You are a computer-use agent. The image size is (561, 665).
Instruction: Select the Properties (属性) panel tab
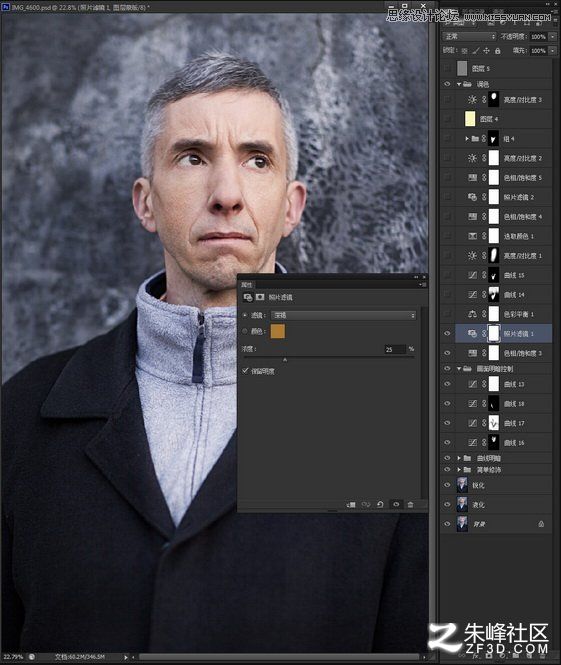click(246, 285)
